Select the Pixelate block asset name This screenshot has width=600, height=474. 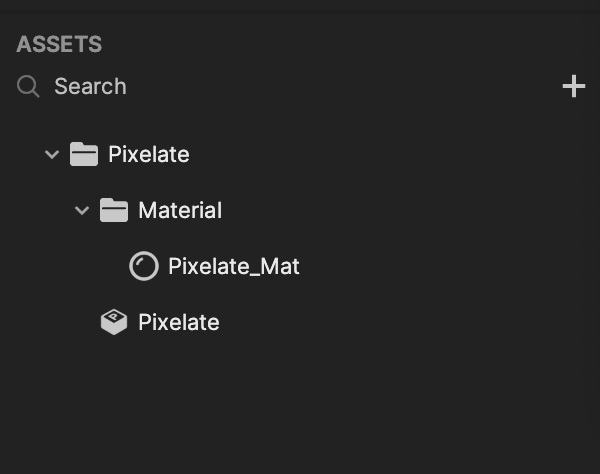point(179,322)
